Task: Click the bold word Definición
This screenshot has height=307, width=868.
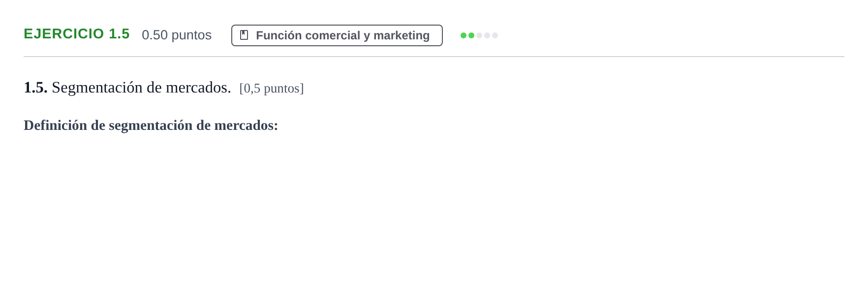Action: click(x=56, y=125)
